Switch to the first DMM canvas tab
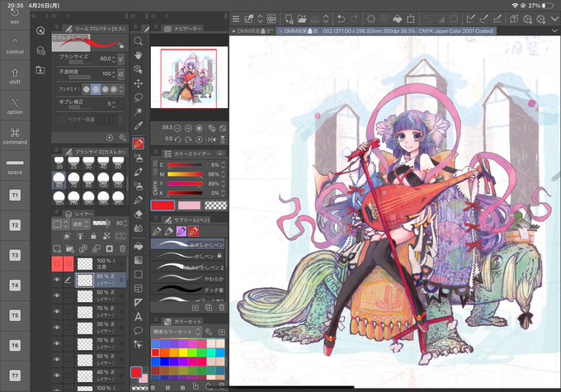This screenshot has width=561, height=392. click(x=252, y=31)
